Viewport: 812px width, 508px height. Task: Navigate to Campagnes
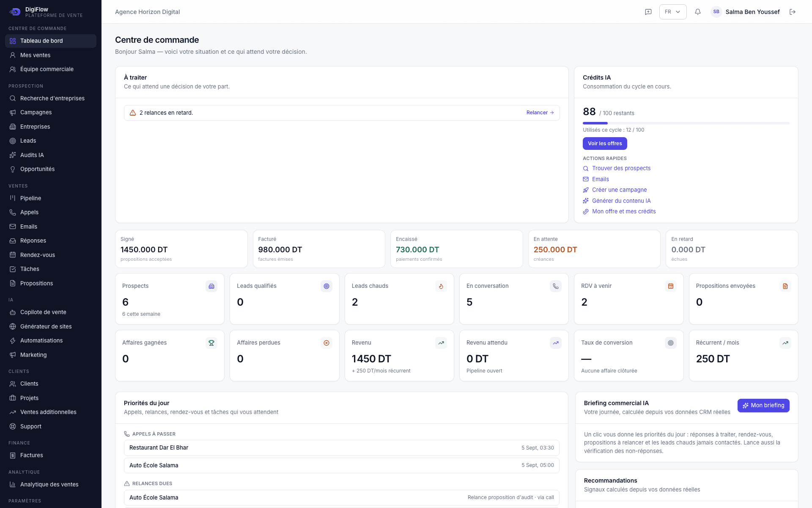(51, 112)
